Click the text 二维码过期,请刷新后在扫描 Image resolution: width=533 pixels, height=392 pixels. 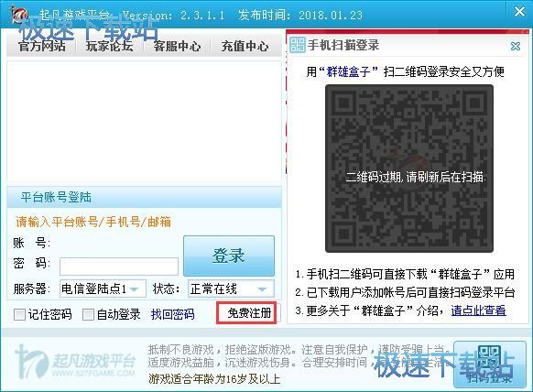pos(416,177)
